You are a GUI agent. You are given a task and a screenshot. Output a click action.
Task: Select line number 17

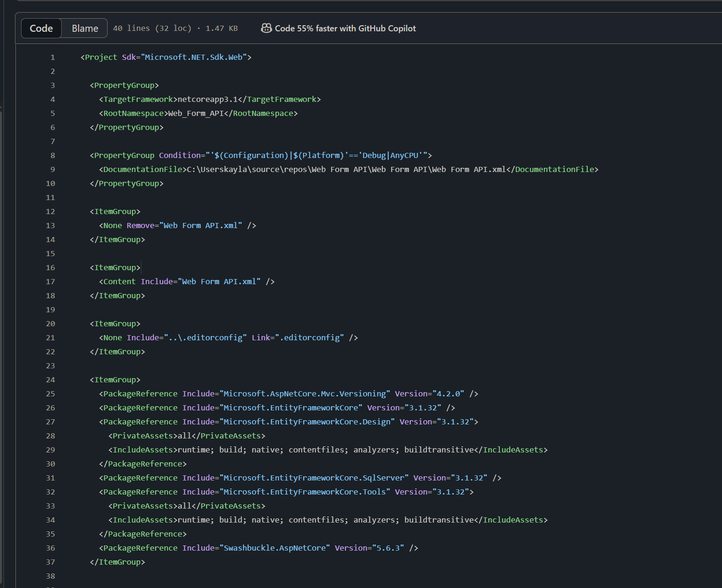coord(51,281)
